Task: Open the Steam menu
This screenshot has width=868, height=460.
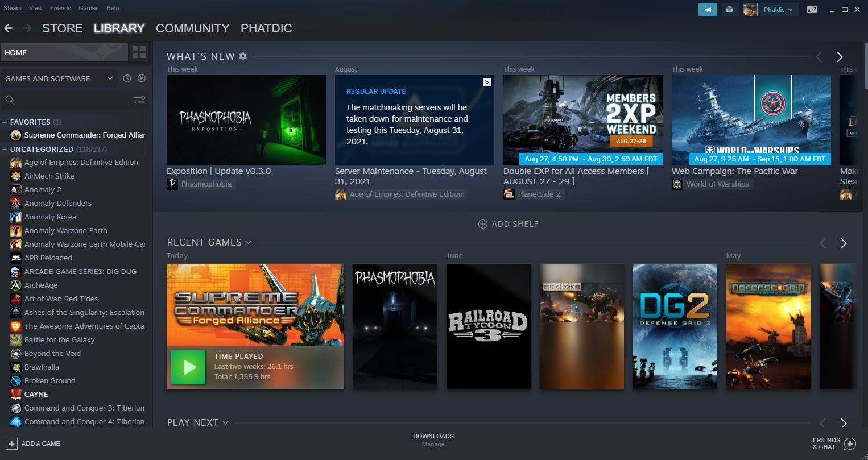Action: [13, 8]
